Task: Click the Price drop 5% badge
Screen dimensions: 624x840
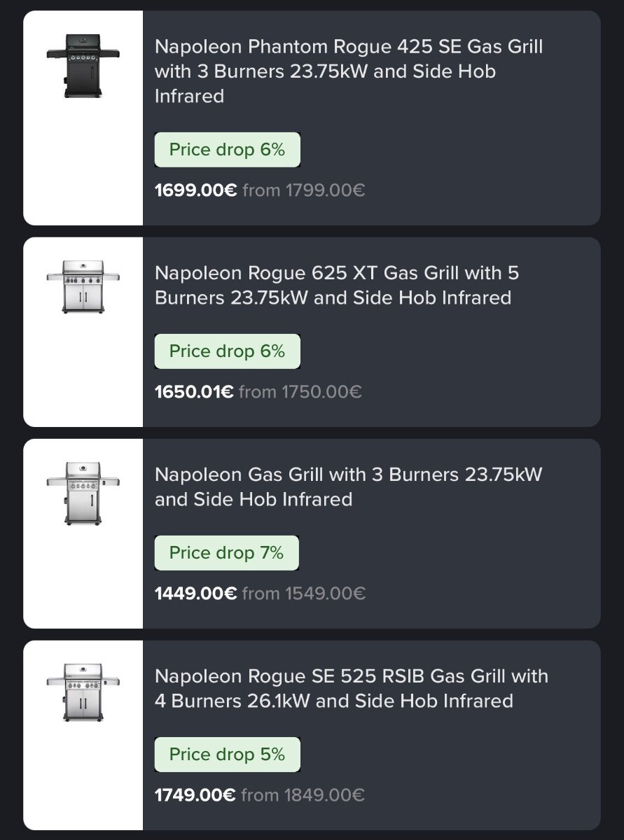Action: pos(228,755)
